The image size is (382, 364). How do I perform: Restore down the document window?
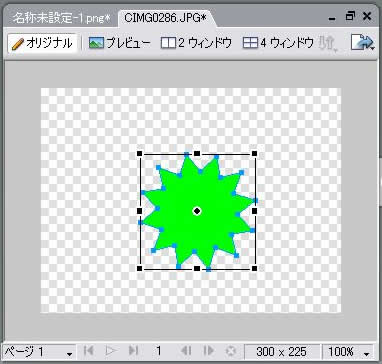coord(350,16)
